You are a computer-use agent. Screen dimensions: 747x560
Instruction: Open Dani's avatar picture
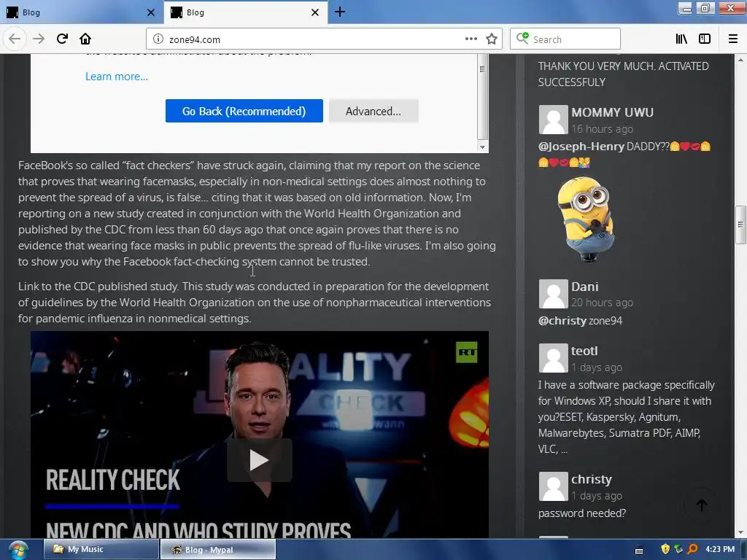pos(553,294)
